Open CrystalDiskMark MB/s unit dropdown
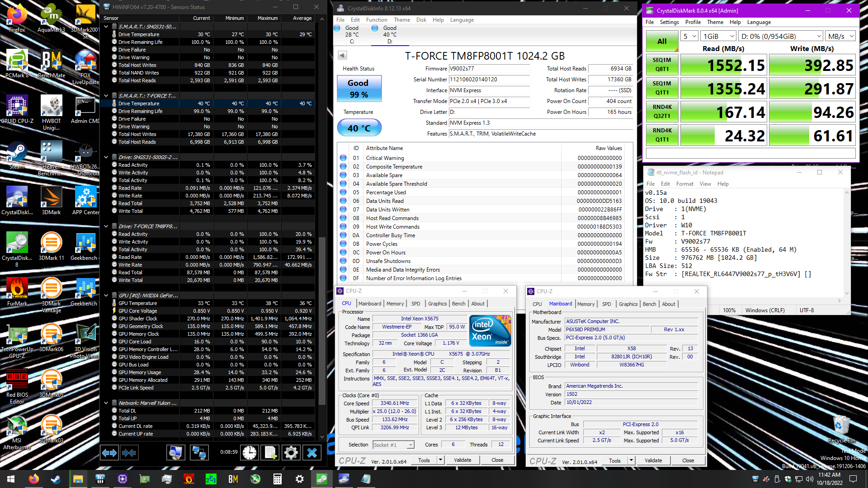The width and height of the screenshot is (868, 488). pyautogui.click(x=840, y=36)
